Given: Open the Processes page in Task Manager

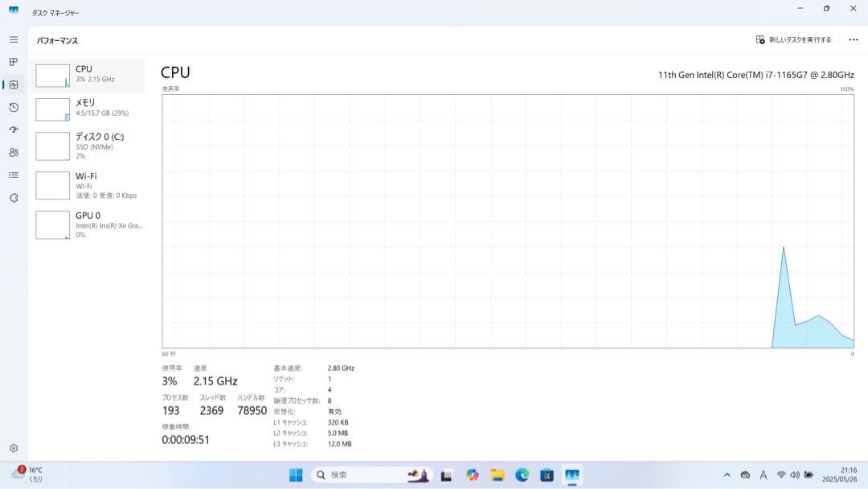Looking at the screenshot, I should coord(13,61).
